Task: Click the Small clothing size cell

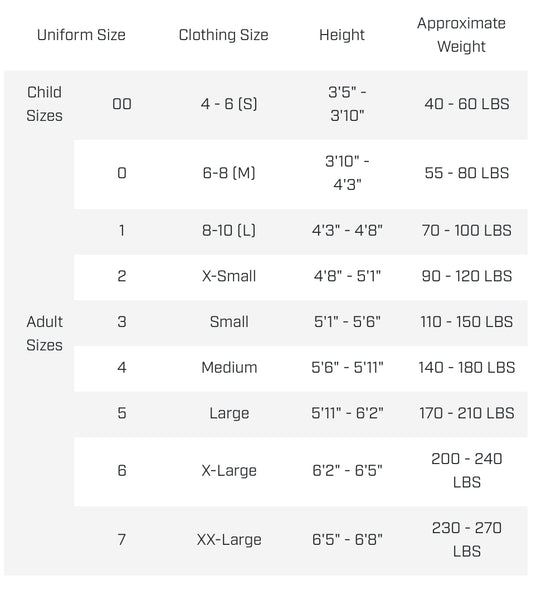Action: point(229,322)
